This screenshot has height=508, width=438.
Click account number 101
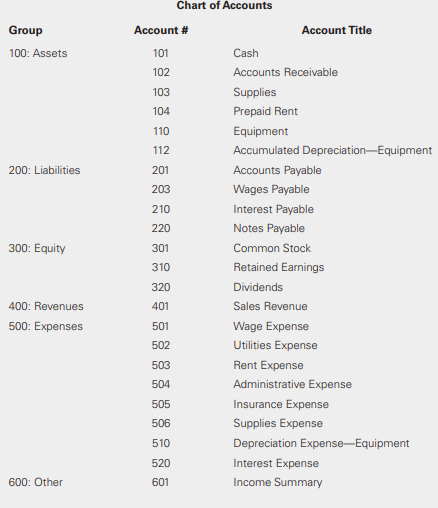(160, 53)
